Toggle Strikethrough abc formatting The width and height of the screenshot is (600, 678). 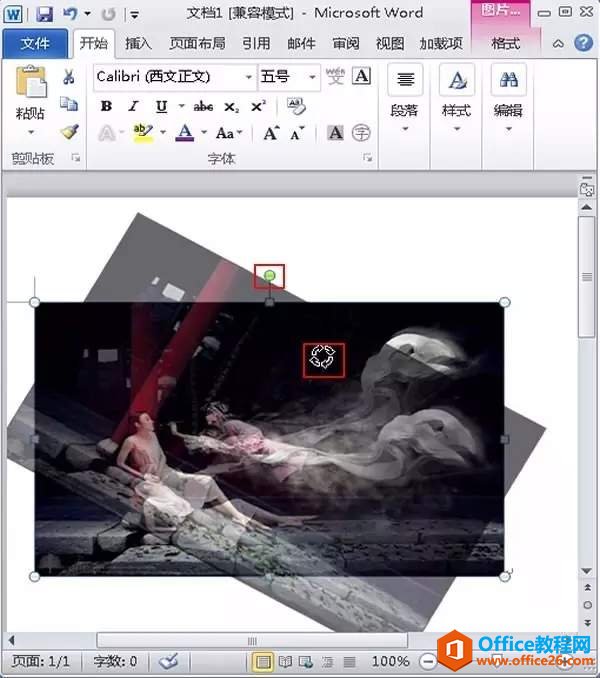203,106
